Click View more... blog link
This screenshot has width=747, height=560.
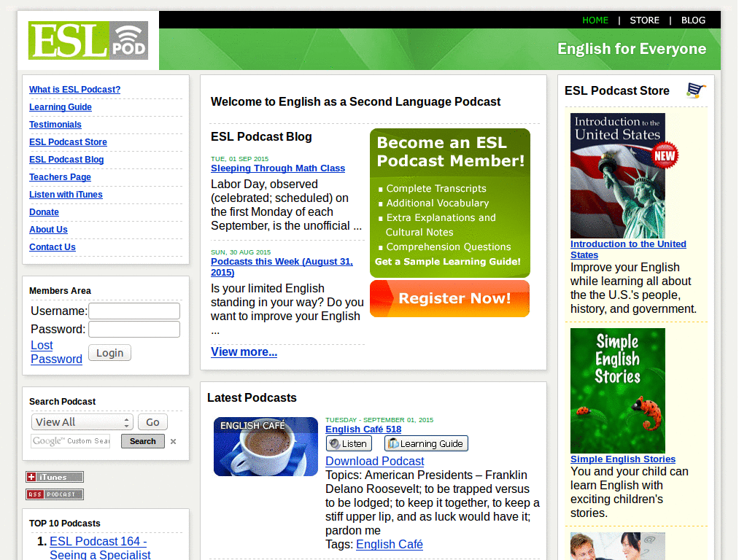pyautogui.click(x=244, y=352)
